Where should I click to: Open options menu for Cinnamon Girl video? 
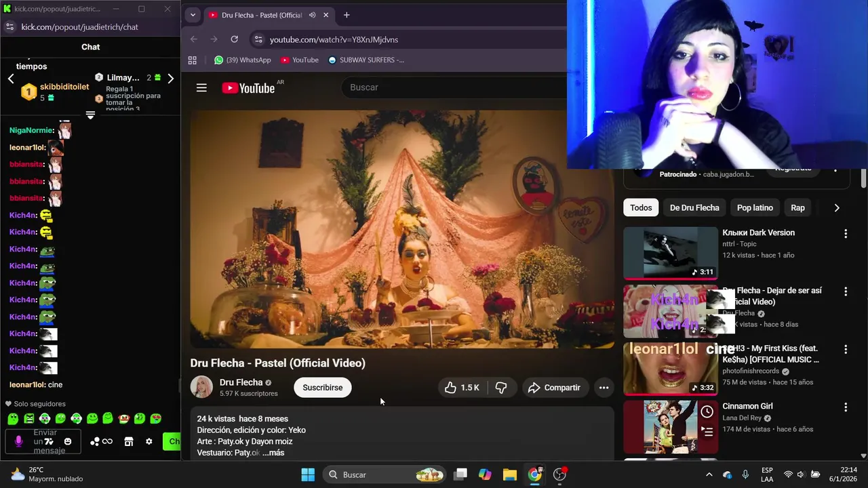[845, 407]
